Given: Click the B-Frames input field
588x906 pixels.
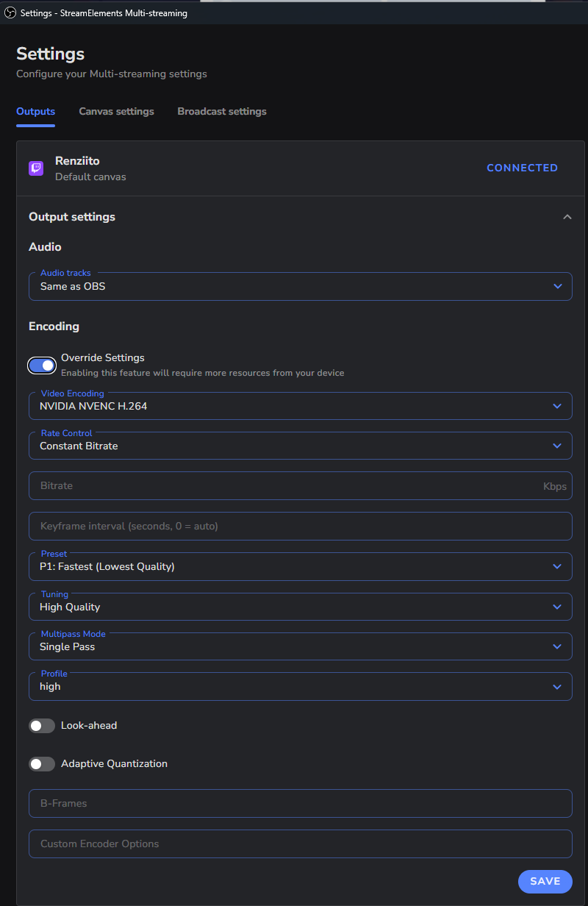Looking at the screenshot, I should [301, 804].
